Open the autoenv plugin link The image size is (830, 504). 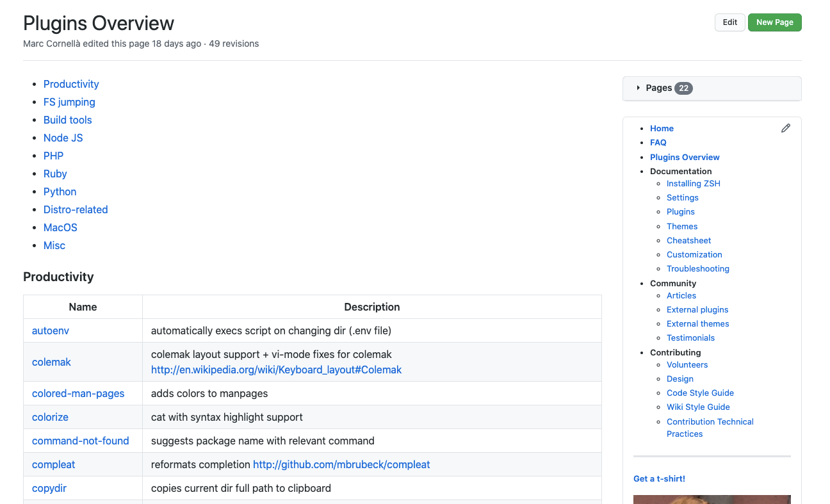point(51,330)
